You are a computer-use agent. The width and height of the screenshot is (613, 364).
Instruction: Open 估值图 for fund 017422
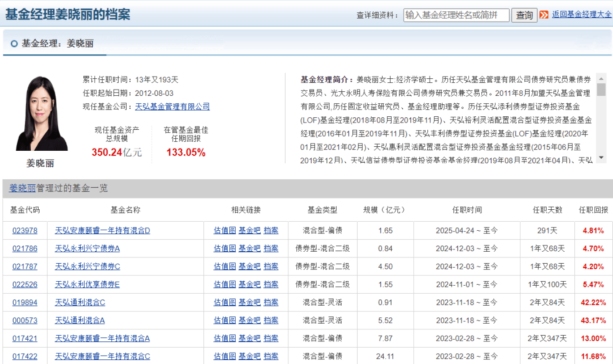coord(225,356)
